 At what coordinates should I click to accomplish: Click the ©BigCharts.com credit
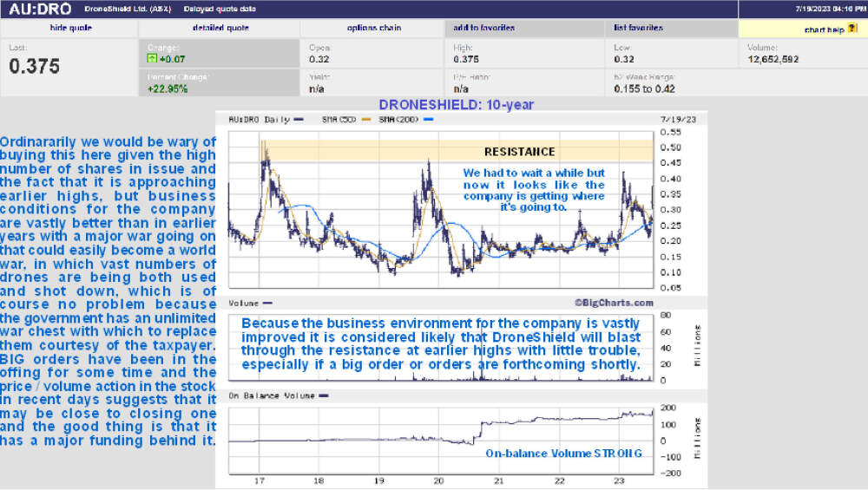point(614,303)
